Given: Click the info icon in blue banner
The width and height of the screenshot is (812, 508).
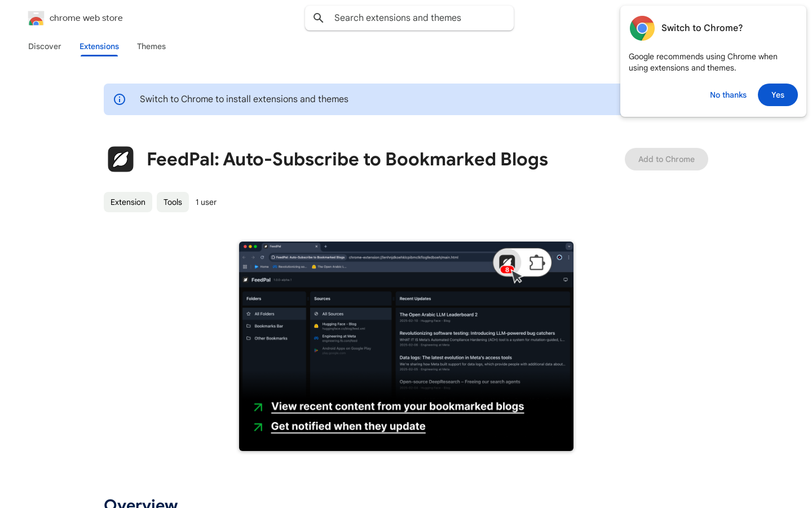Looking at the screenshot, I should [x=120, y=99].
